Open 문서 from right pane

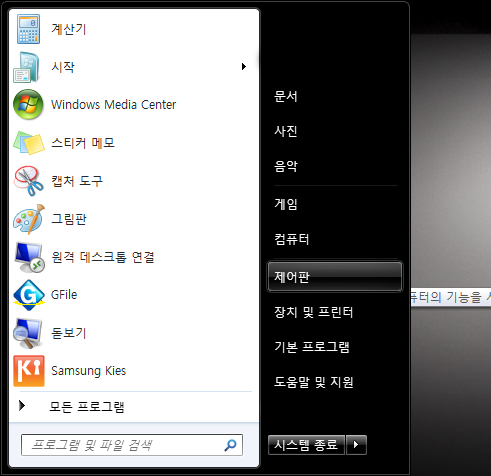pyautogui.click(x=286, y=96)
